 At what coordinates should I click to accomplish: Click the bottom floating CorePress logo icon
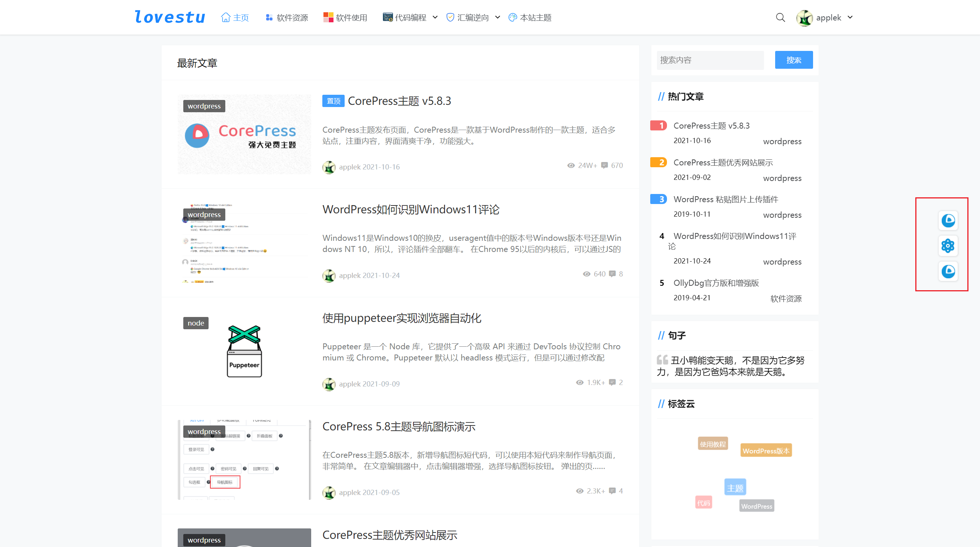tap(948, 271)
